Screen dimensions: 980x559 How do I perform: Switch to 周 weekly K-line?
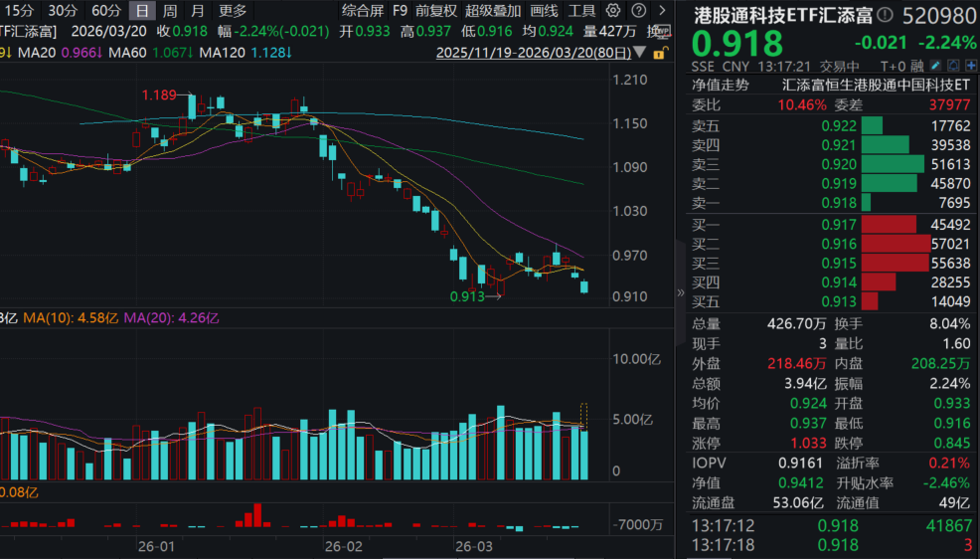[171, 11]
